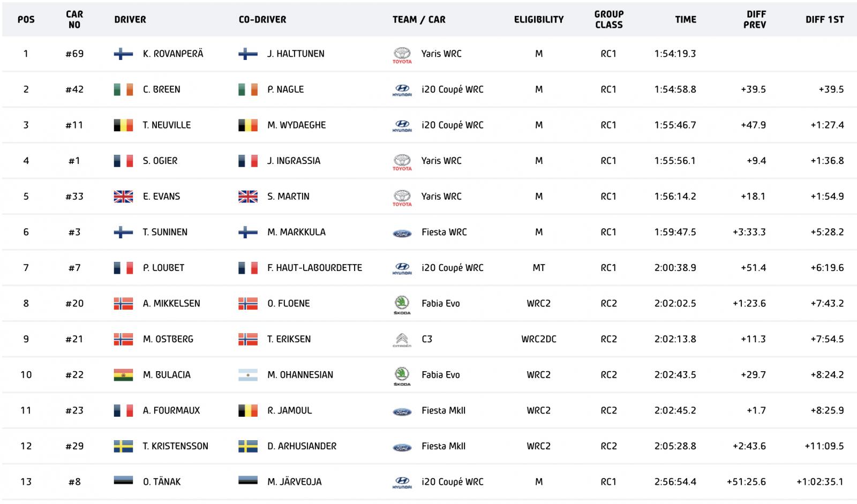857x504 pixels.
Task: Click the DRIVER column header
Action: [x=130, y=20]
